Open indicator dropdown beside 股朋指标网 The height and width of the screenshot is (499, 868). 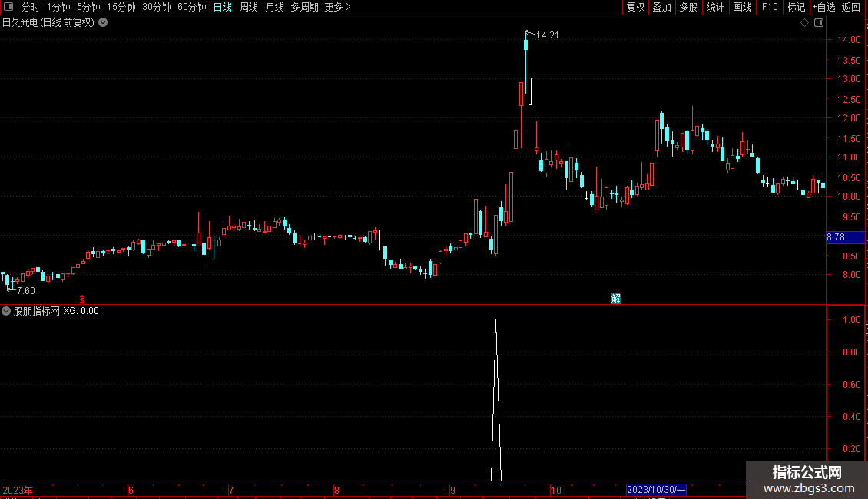(6, 311)
